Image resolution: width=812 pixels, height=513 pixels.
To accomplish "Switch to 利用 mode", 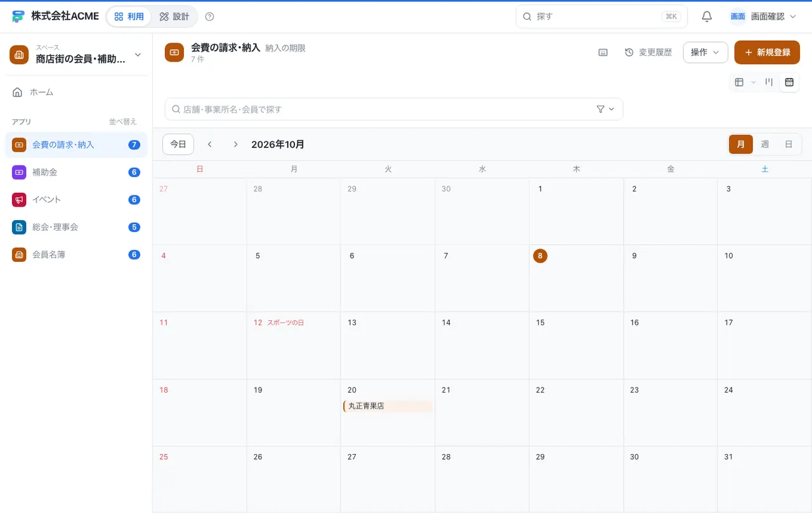I will tap(129, 16).
